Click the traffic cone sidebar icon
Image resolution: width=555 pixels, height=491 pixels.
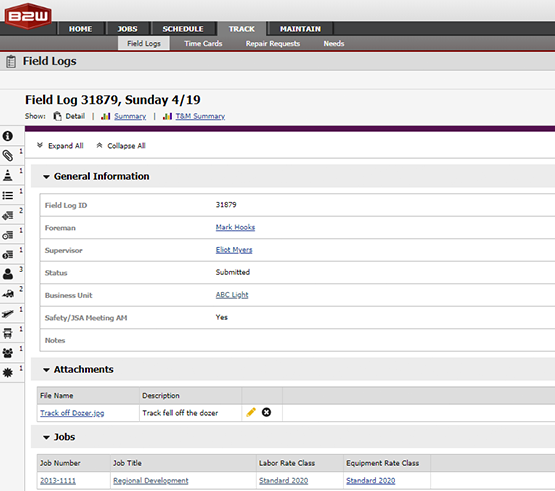[8, 175]
